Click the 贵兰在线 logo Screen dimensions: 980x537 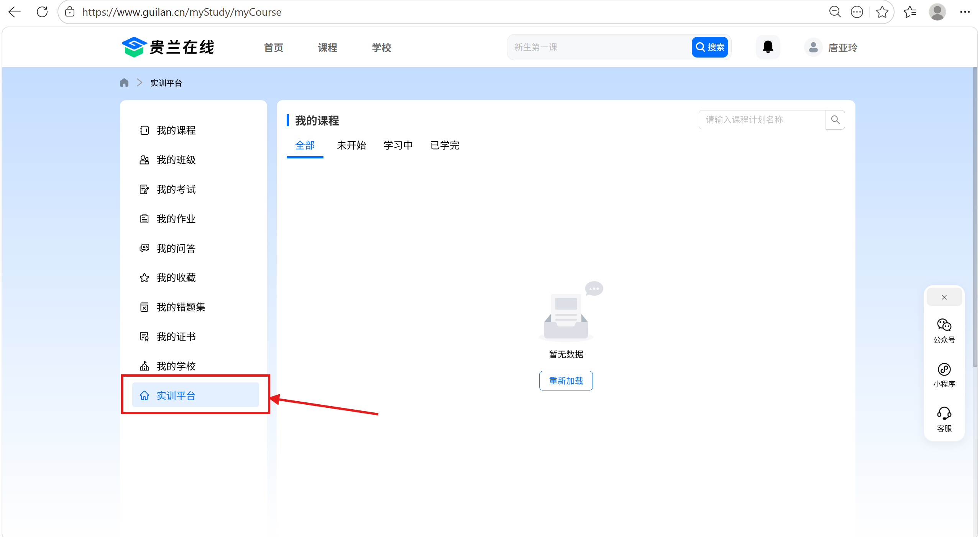click(168, 47)
